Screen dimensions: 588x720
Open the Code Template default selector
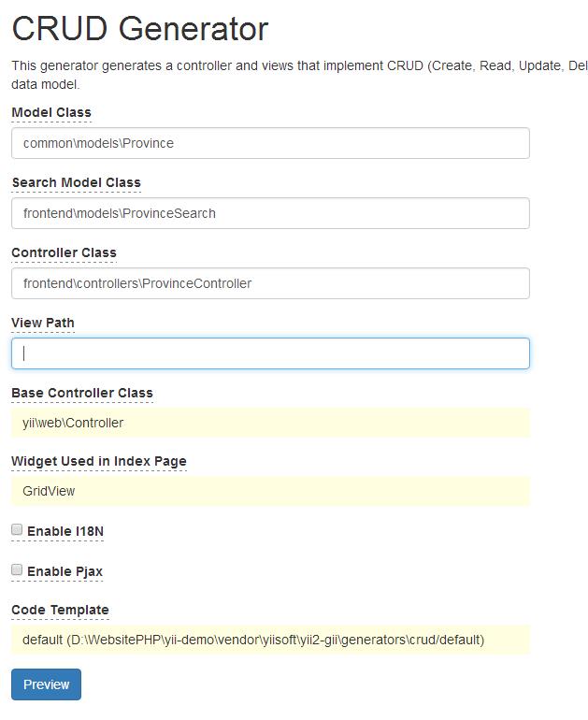270,640
